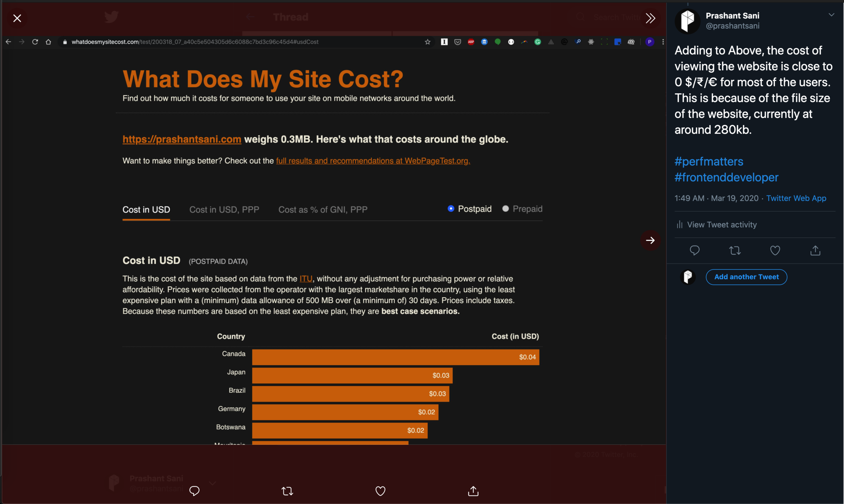Open #frontenddeveloper hashtag

click(726, 177)
